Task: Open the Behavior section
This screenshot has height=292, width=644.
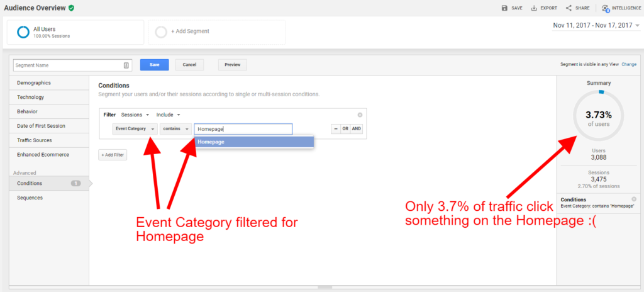Action: (49, 111)
